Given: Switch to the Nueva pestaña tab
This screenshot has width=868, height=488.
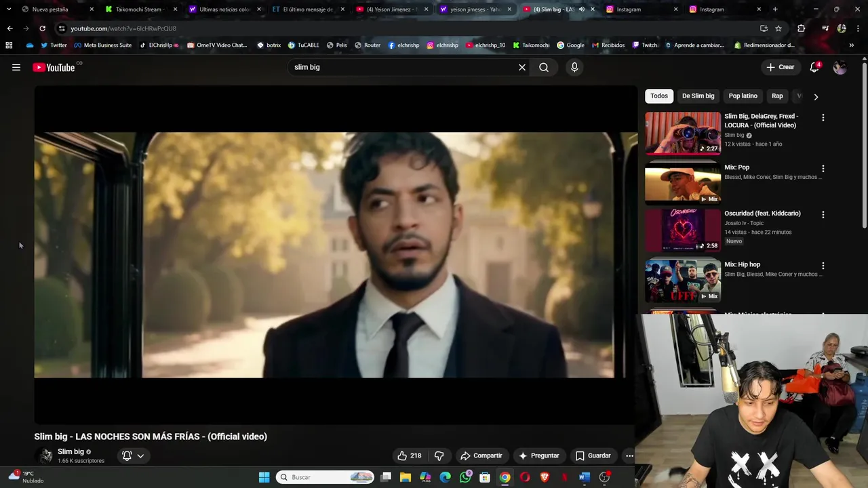Looking at the screenshot, I should [57, 9].
